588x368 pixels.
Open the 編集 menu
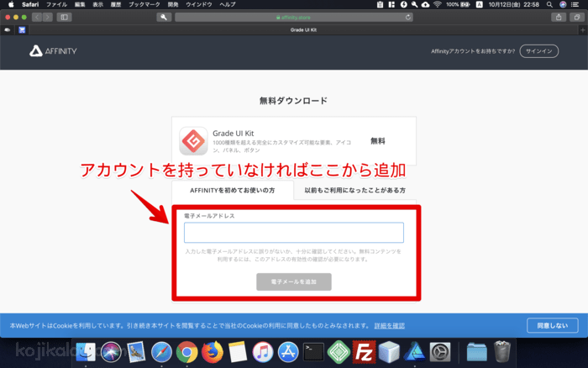(80, 4)
